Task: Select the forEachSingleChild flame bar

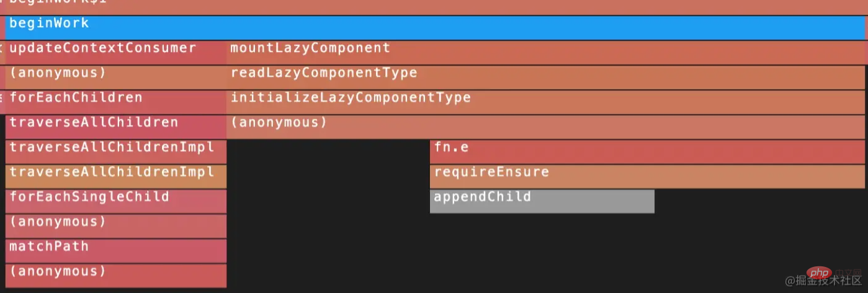Action: coord(115,201)
